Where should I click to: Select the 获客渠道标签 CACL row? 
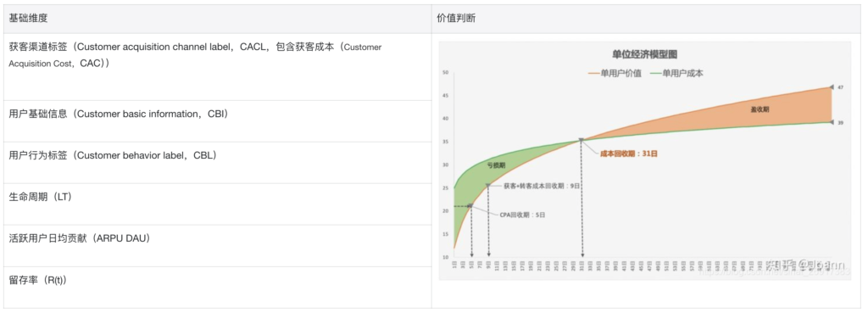coord(218,67)
